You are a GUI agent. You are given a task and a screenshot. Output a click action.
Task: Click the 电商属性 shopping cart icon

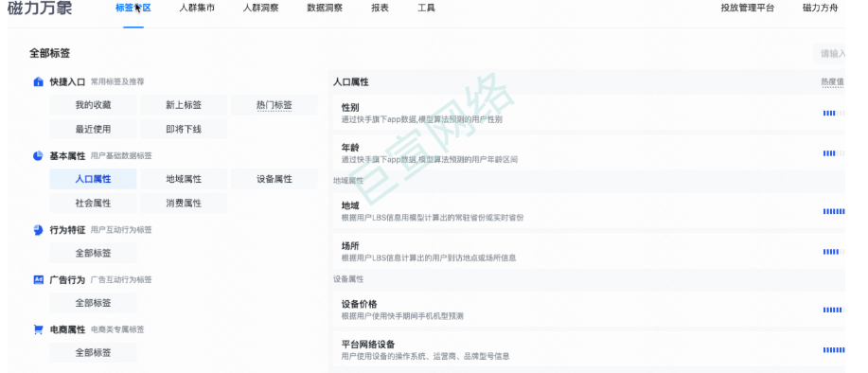click(38, 329)
